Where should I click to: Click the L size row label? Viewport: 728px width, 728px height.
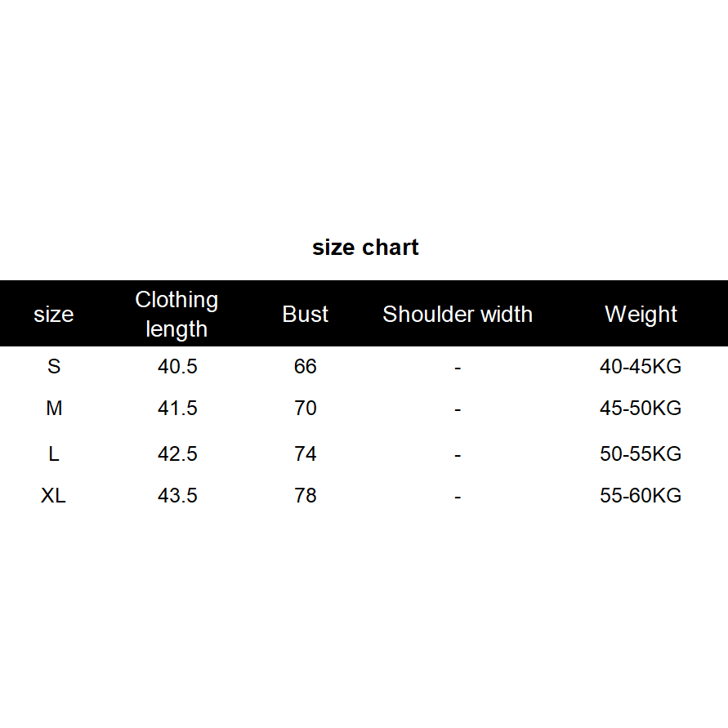54,454
